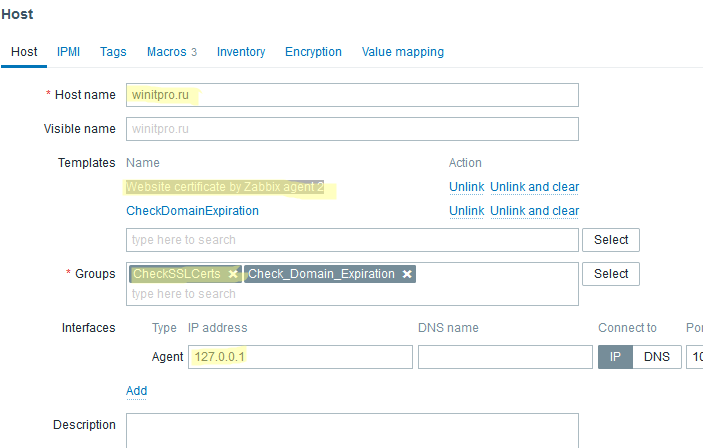Screen dimensions: 703x448
Task: Switch to the Inventory tab
Action: [241, 52]
